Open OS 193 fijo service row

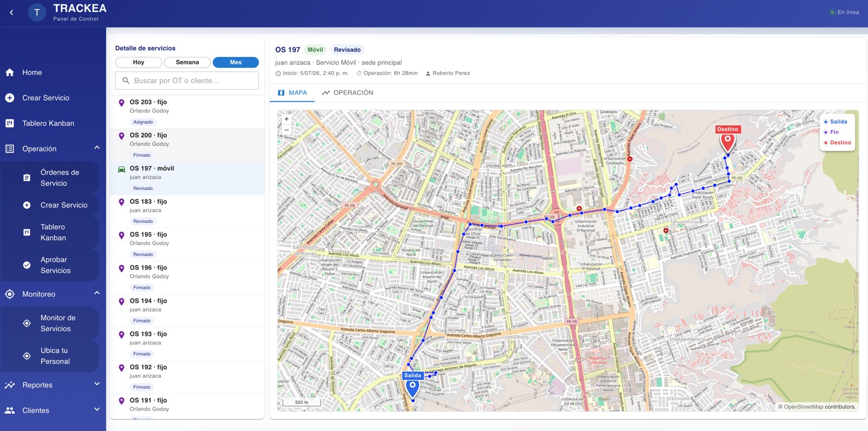pos(187,344)
